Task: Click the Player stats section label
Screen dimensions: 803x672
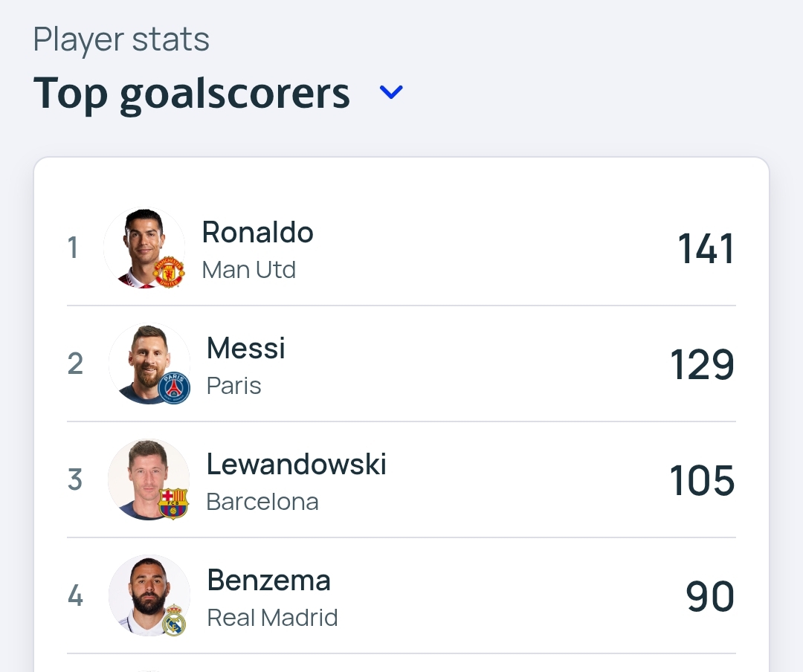Action: 121,39
